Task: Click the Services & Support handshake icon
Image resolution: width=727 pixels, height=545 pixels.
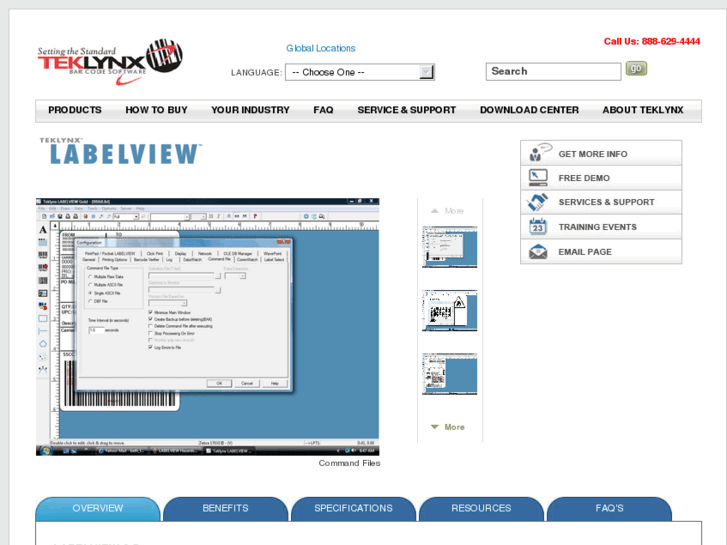Action: pos(537,202)
